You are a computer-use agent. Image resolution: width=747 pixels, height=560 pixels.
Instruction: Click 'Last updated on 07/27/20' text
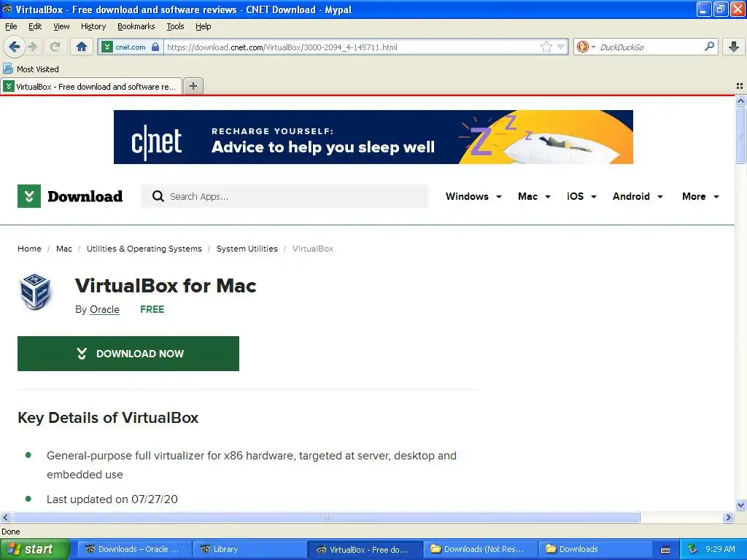112,499
